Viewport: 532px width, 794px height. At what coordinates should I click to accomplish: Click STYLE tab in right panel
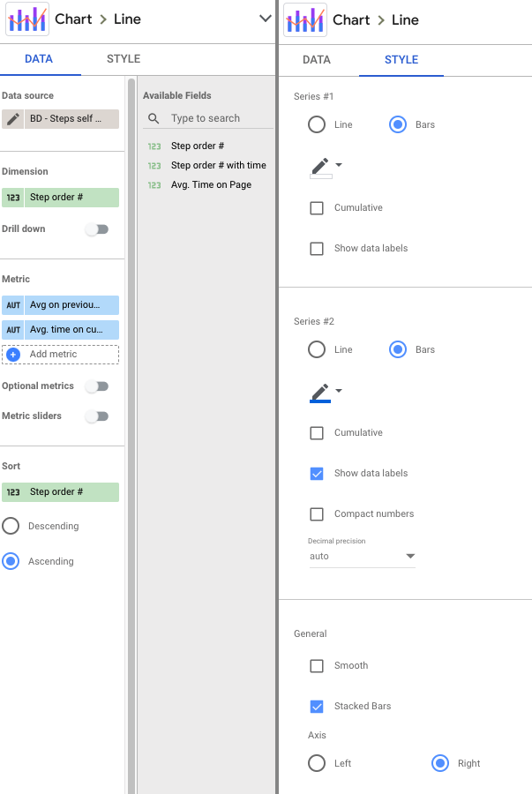point(401,60)
